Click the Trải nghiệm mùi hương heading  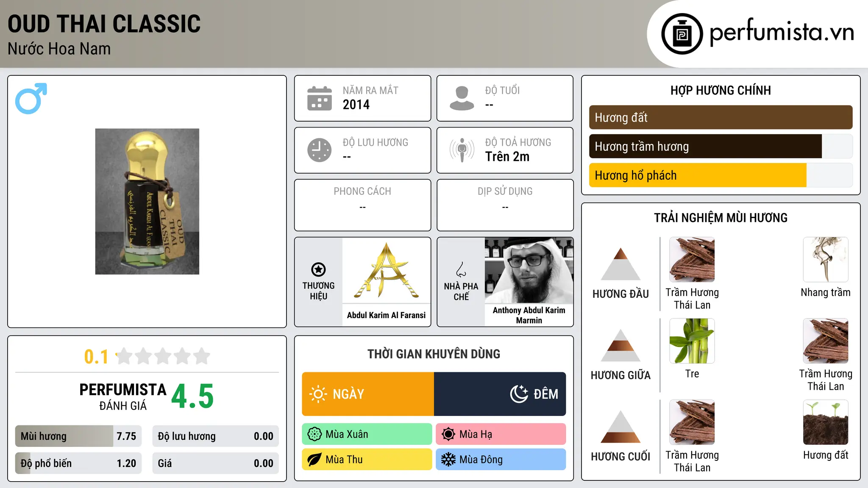point(721,218)
